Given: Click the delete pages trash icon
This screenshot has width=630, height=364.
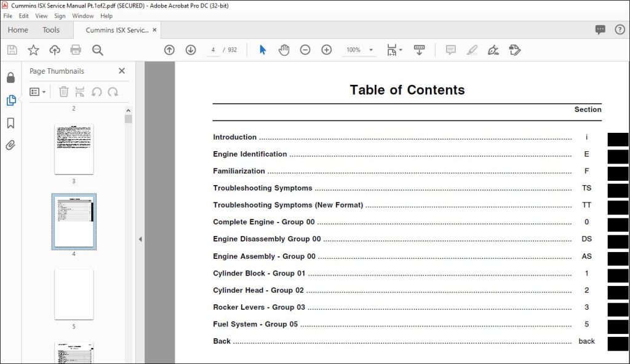Looking at the screenshot, I should click(63, 92).
